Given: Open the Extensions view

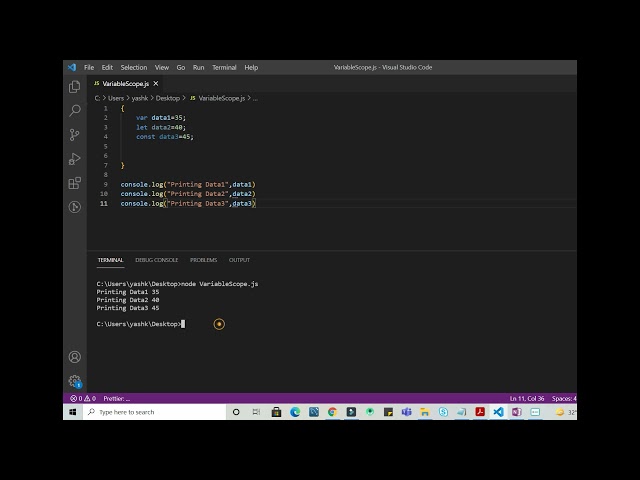Looking at the screenshot, I should pyautogui.click(x=75, y=183).
